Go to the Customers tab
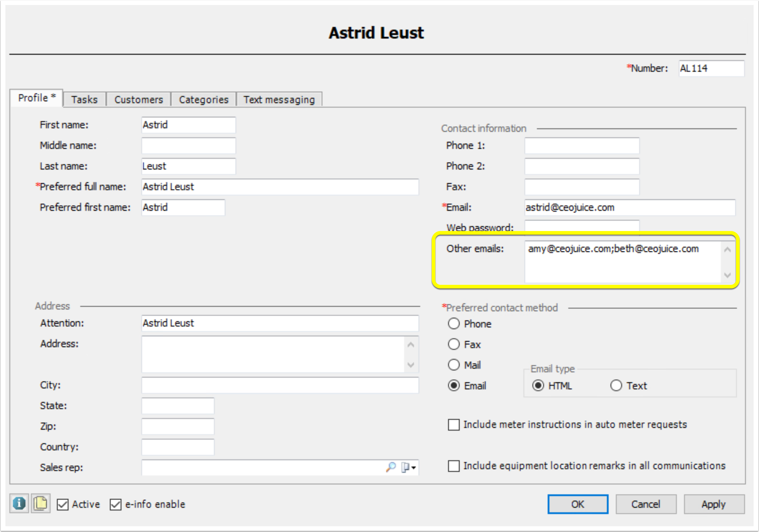This screenshot has width=759, height=532. point(139,99)
